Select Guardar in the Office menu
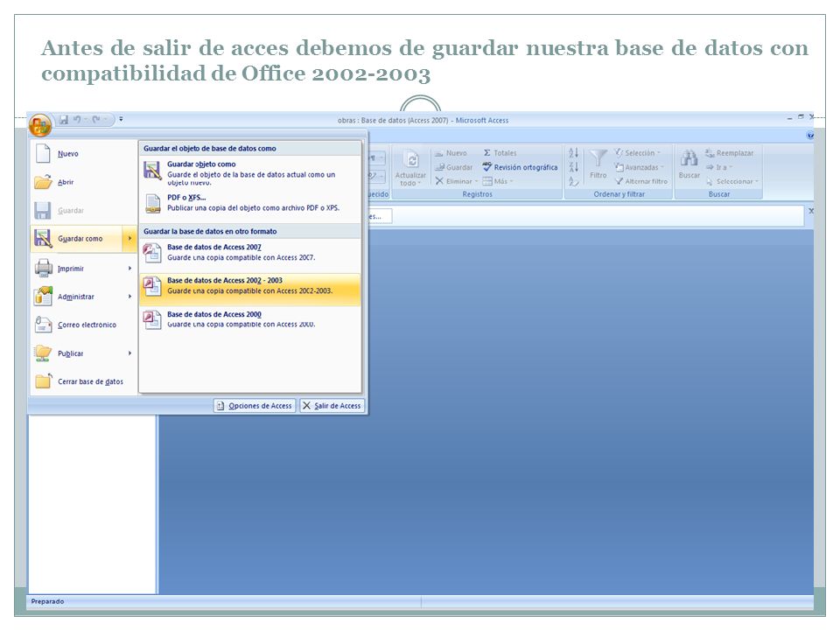This screenshot has height=630, width=840. [84, 211]
